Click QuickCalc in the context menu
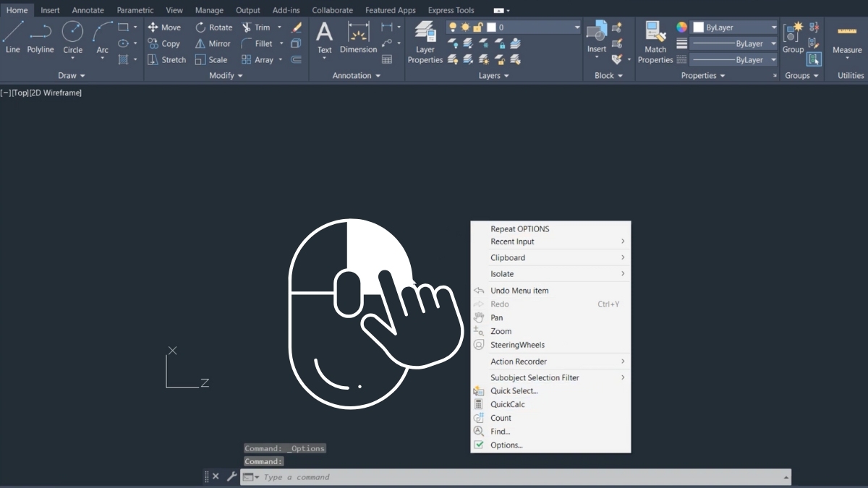868x488 pixels. 550,405
